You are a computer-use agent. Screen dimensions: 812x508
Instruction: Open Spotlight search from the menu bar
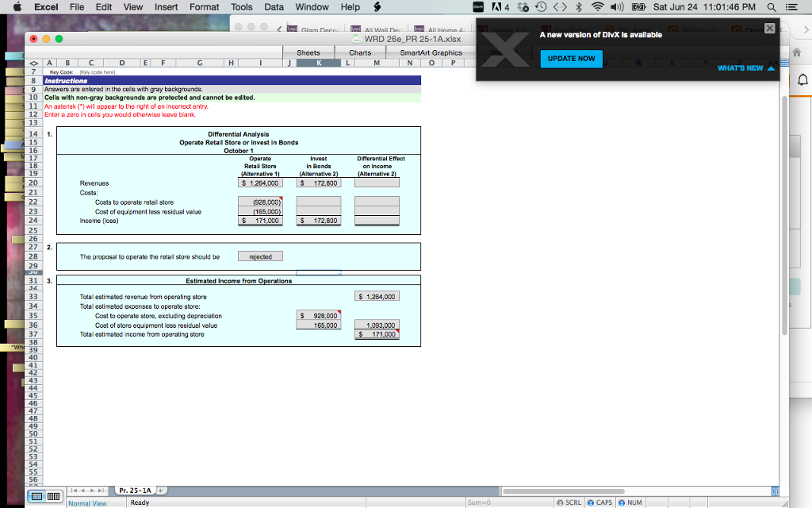[771, 7]
